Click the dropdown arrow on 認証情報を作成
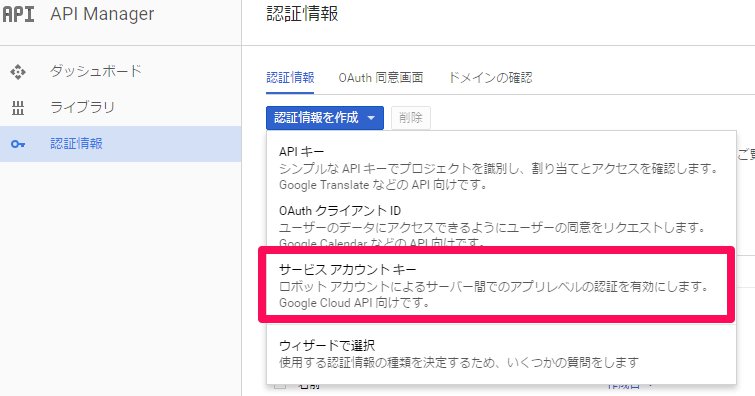This screenshot has height=396, width=755. pyautogui.click(x=371, y=118)
